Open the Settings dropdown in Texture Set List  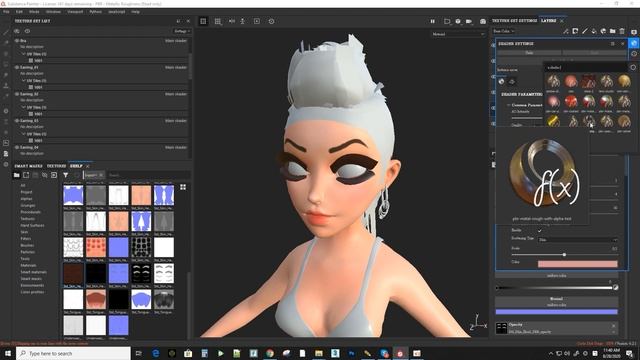click(x=182, y=31)
